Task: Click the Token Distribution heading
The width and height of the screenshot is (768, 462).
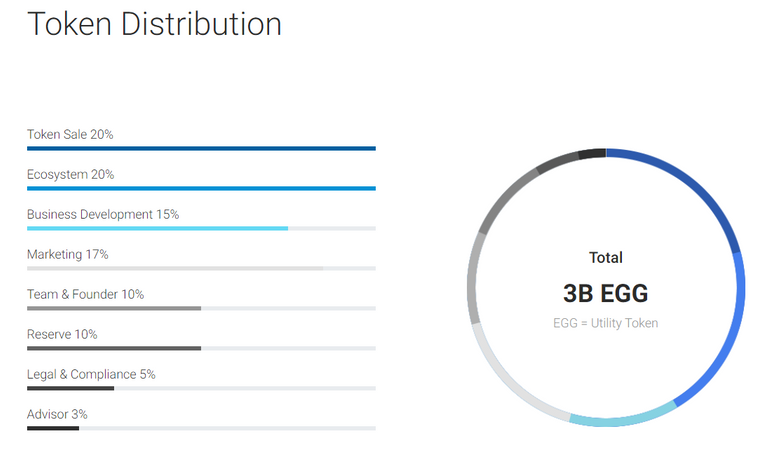Action: [x=154, y=24]
